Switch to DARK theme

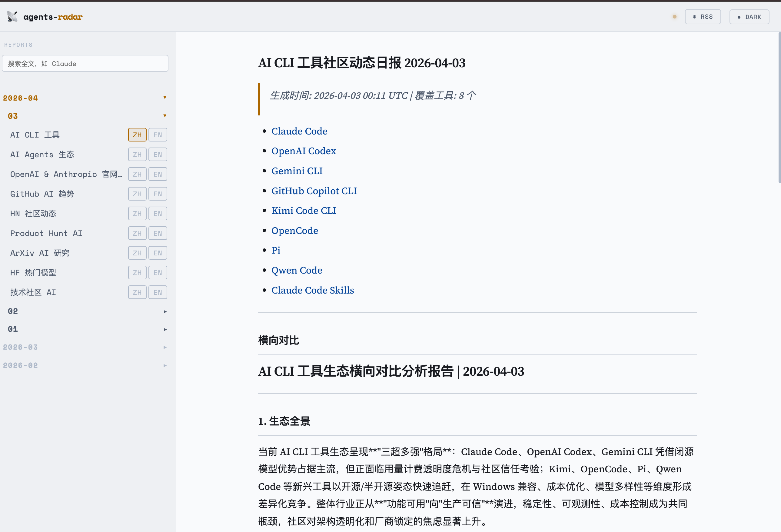749,17
